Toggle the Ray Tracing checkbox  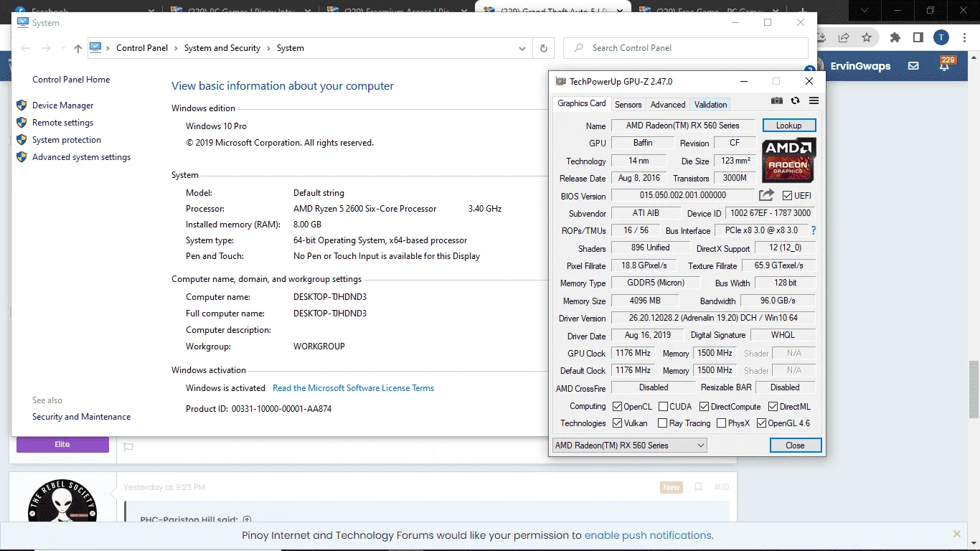tap(663, 423)
